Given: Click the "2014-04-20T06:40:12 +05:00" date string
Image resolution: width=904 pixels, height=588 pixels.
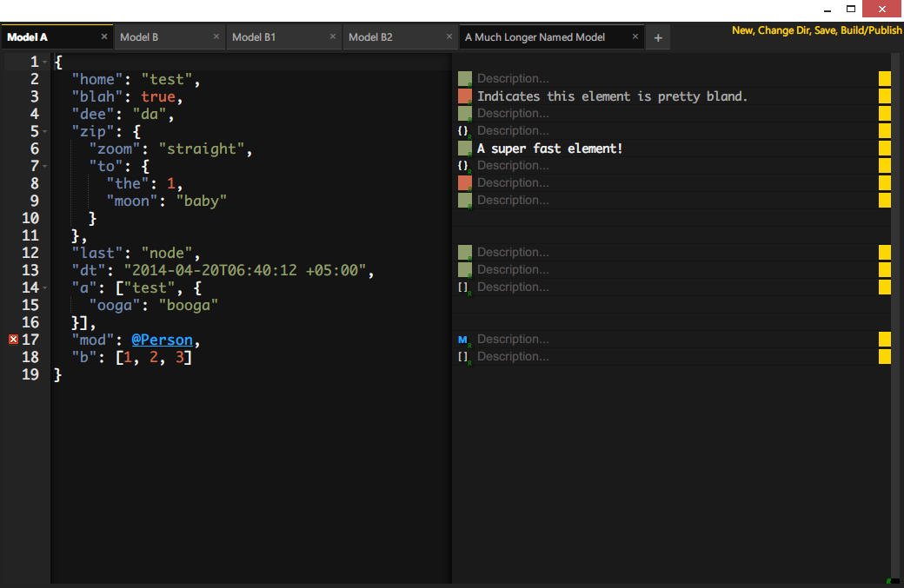Looking at the screenshot, I should [x=245, y=270].
